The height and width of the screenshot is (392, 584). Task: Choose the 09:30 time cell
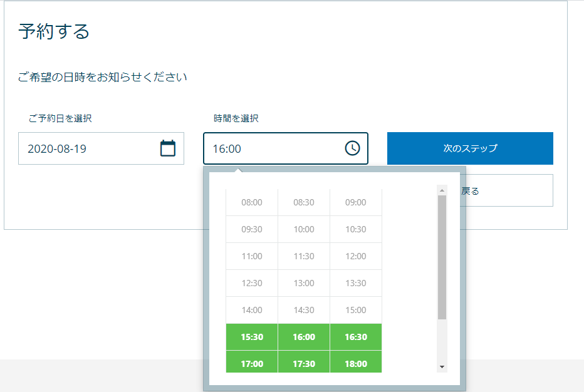coord(252,229)
